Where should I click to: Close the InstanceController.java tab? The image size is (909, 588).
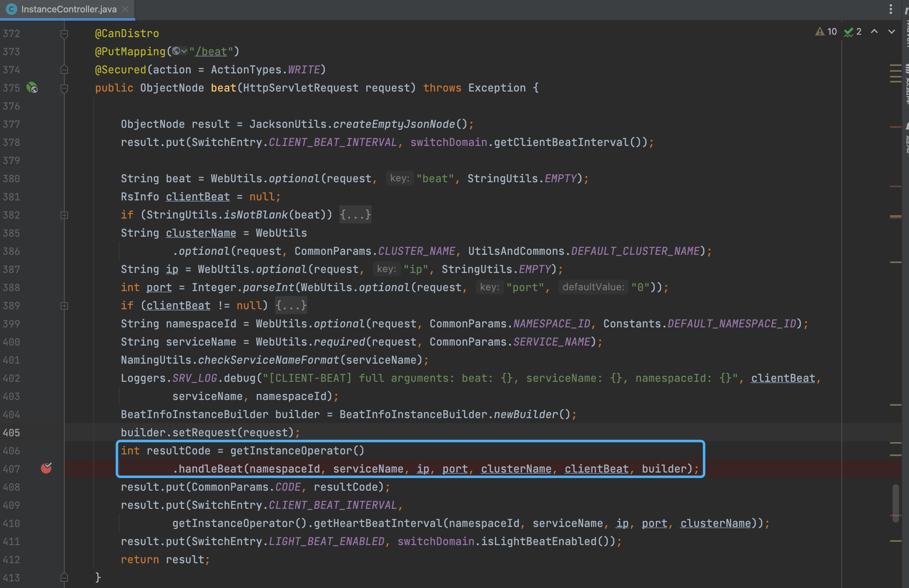pyautogui.click(x=125, y=9)
